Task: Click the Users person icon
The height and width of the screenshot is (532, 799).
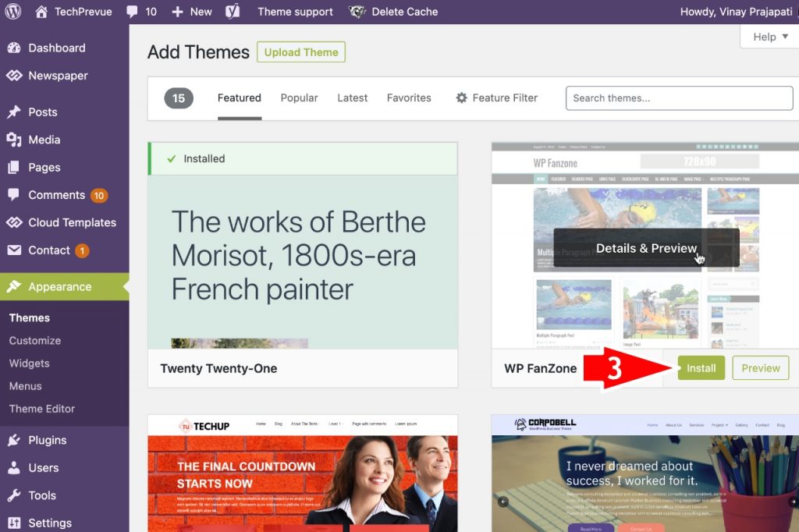Action: point(14,468)
